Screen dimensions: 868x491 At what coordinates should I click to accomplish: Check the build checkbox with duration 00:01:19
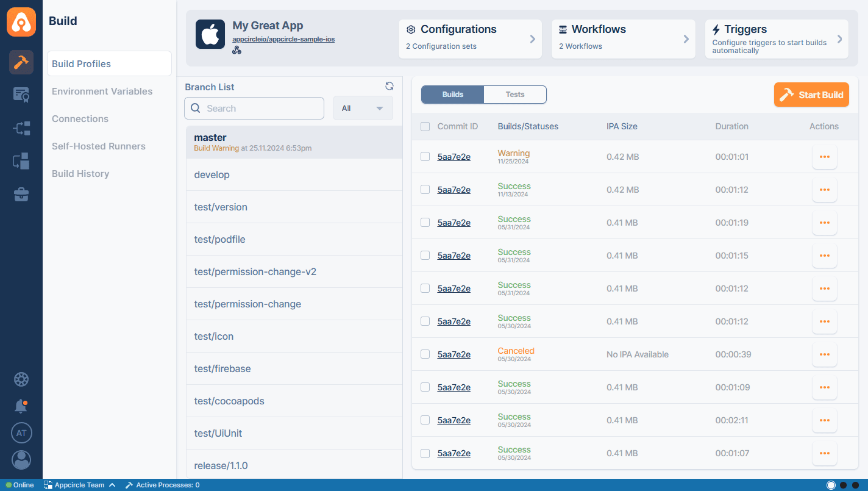pos(425,223)
